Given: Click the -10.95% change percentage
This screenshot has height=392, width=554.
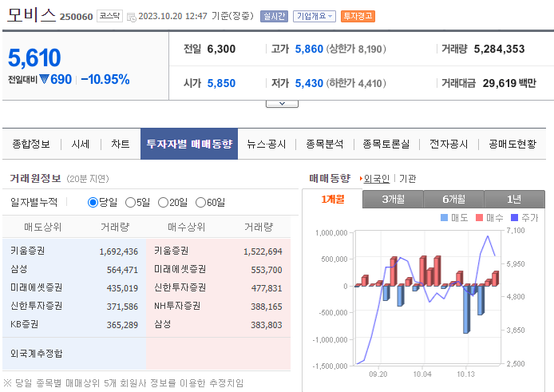Looking at the screenshot, I should tap(105, 79).
